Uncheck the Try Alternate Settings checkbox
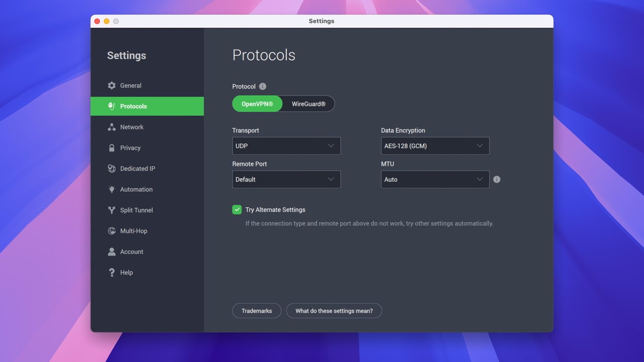The image size is (644, 362). click(237, 209)
